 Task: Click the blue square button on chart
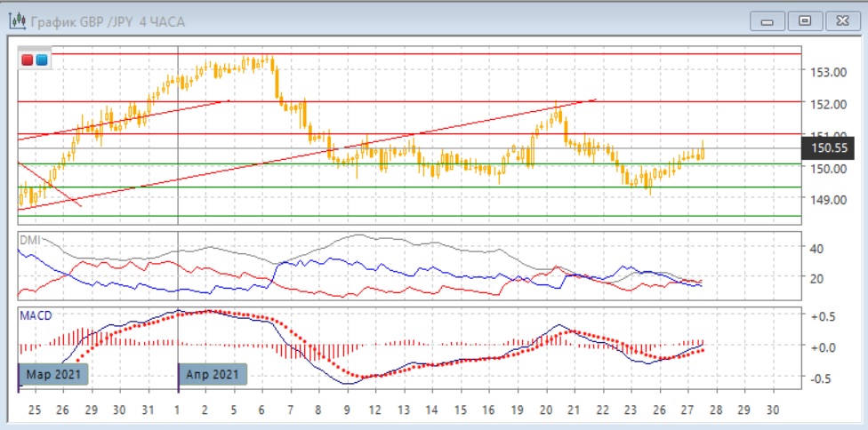[41, 60]
